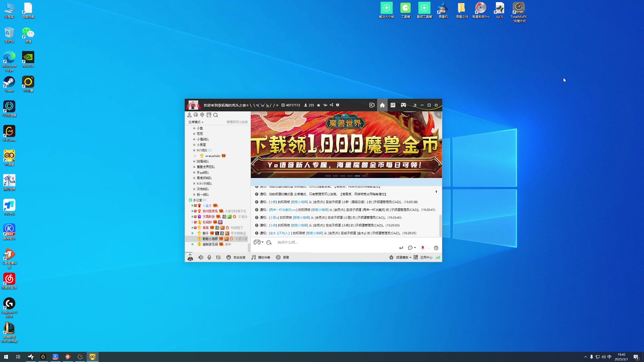This screenshot has height=362, width=644.
Task: Toggle the microphone in bottom toolbar
Action: click(x=209, y=257)
